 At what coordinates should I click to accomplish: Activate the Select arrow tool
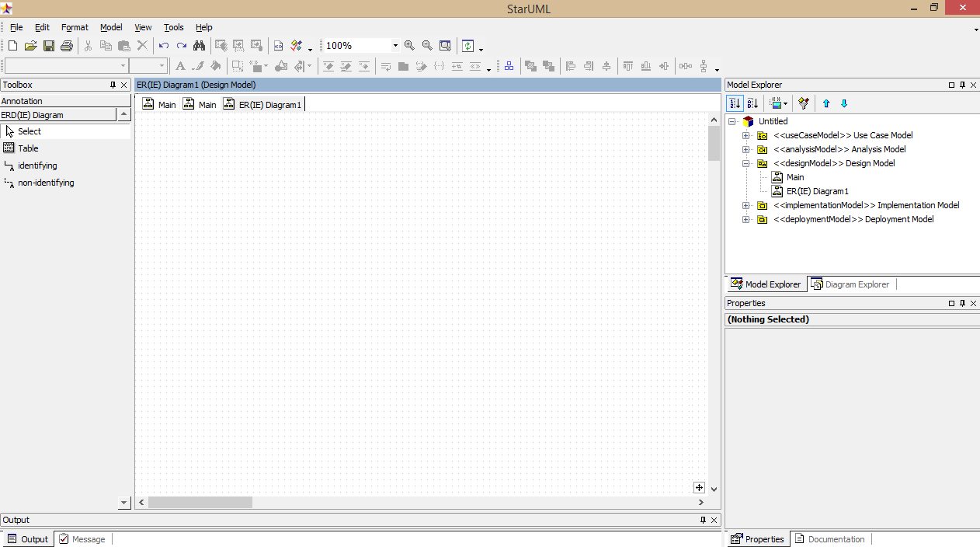pos(65,131)
